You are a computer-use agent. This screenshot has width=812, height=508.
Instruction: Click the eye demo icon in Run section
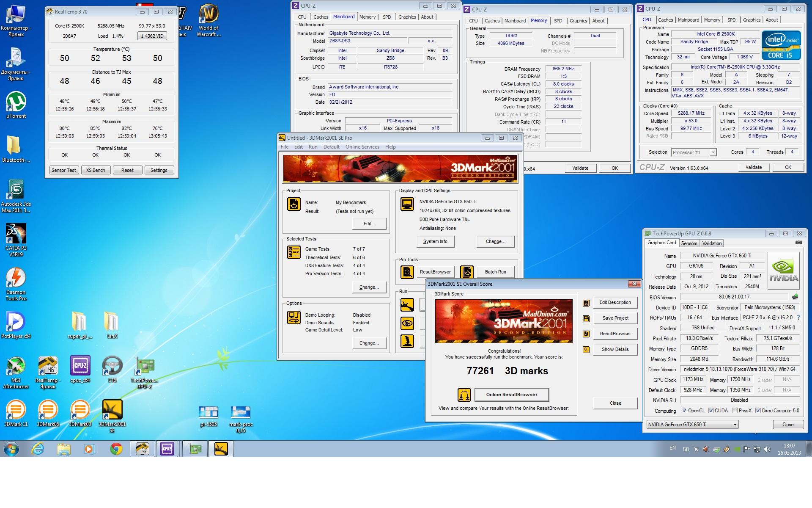(x=407, y=323)
